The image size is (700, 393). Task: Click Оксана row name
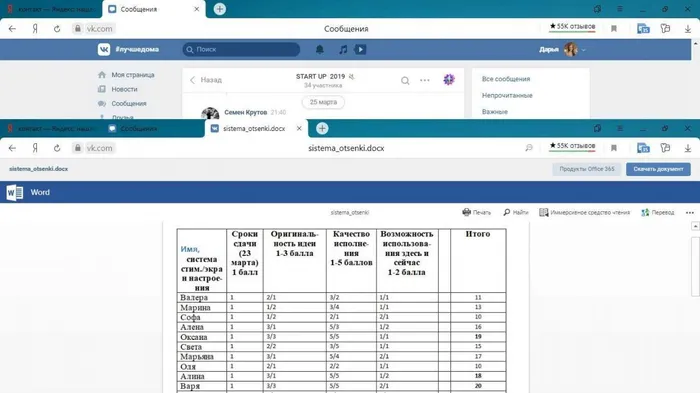click(x=194, y=337)
